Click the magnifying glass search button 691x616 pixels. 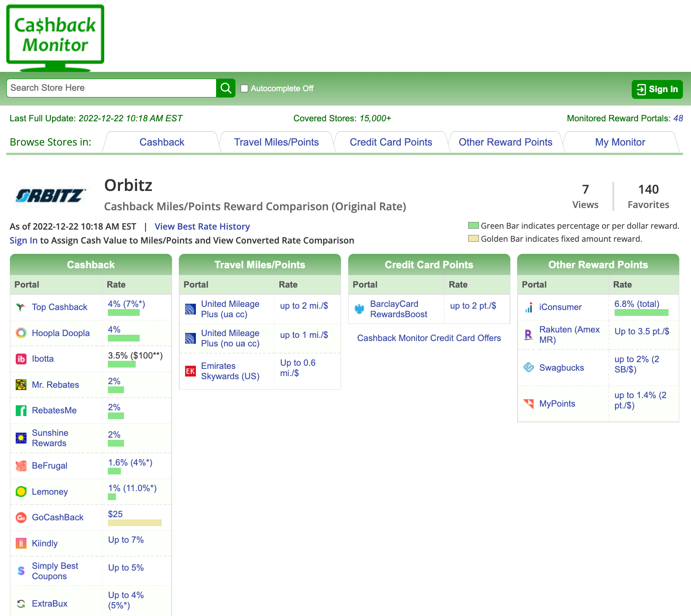226,88
